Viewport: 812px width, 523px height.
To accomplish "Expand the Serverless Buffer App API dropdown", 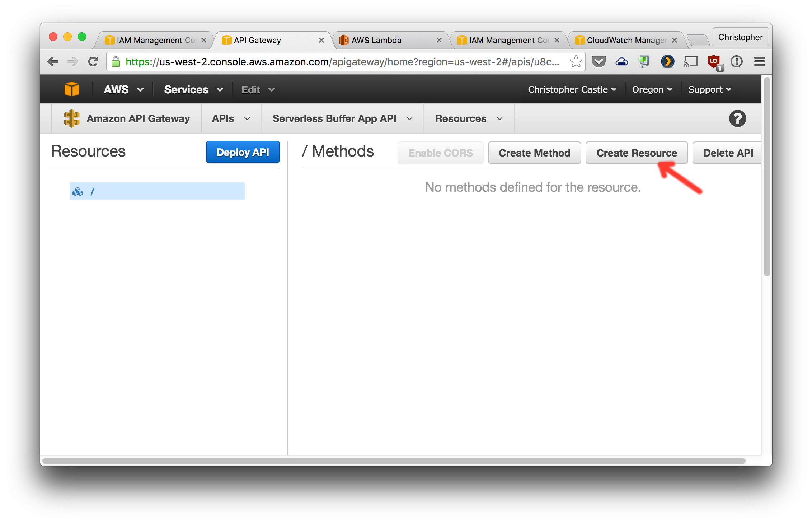I will tap(342, 118).
